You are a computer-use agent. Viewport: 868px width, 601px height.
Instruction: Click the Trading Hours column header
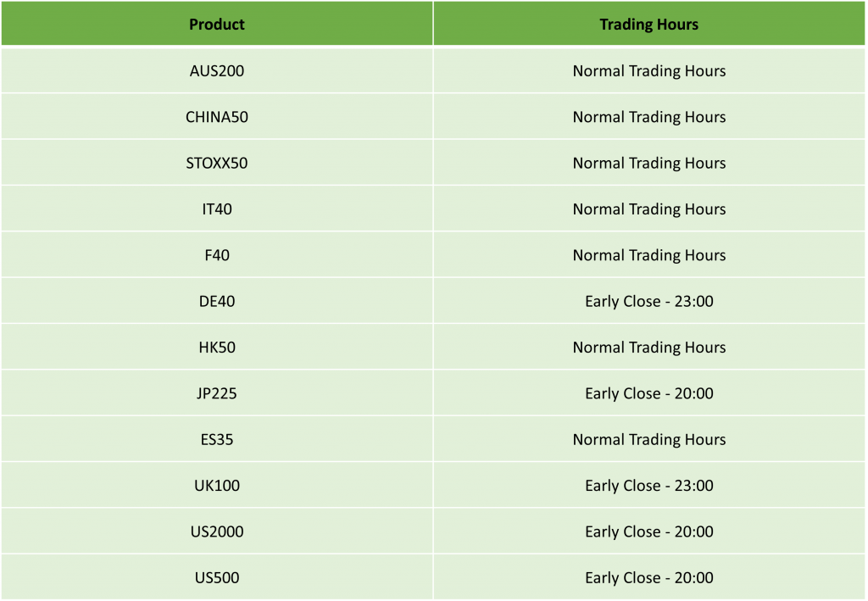point(648,24)
